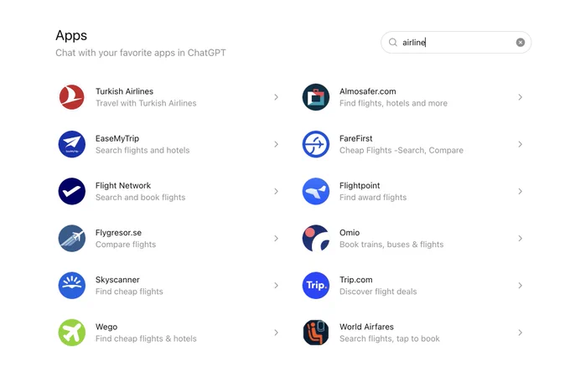
Task: Click "Search and book flights" description
Action: [x=140, y=198]
